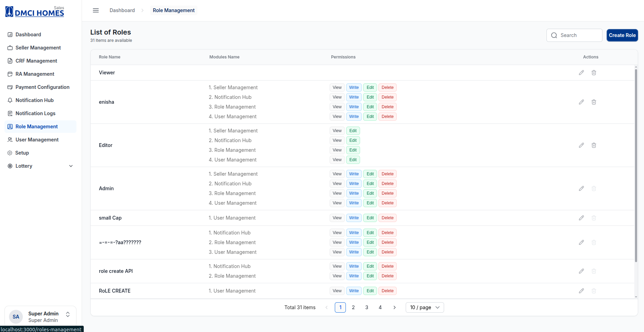Click trash icon for enisha role
Screen dimensions: 644x332
coord(594,102)
